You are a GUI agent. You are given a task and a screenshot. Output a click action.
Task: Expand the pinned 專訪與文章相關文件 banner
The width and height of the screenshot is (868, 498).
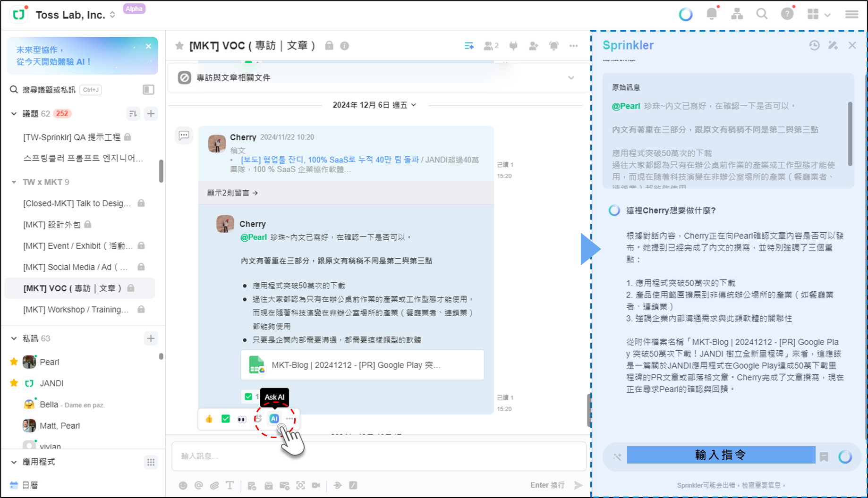pyautogui.click(x=571, y=78)
